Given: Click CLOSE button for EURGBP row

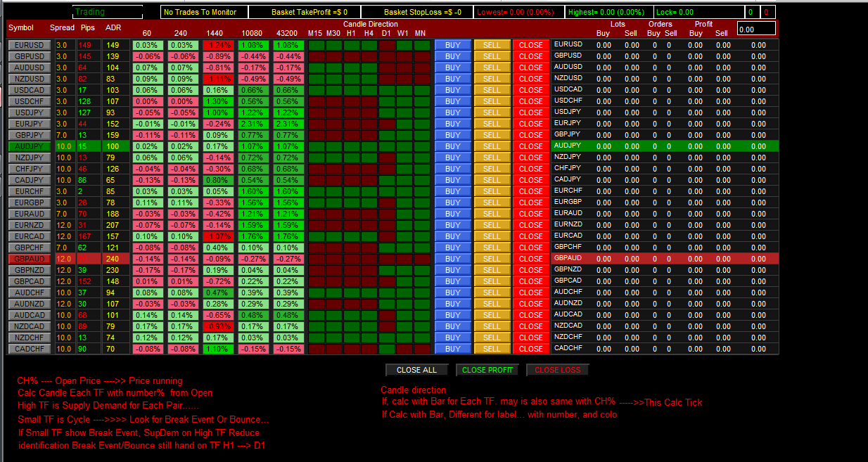Looking at the screenshot, I should point(531,203).
